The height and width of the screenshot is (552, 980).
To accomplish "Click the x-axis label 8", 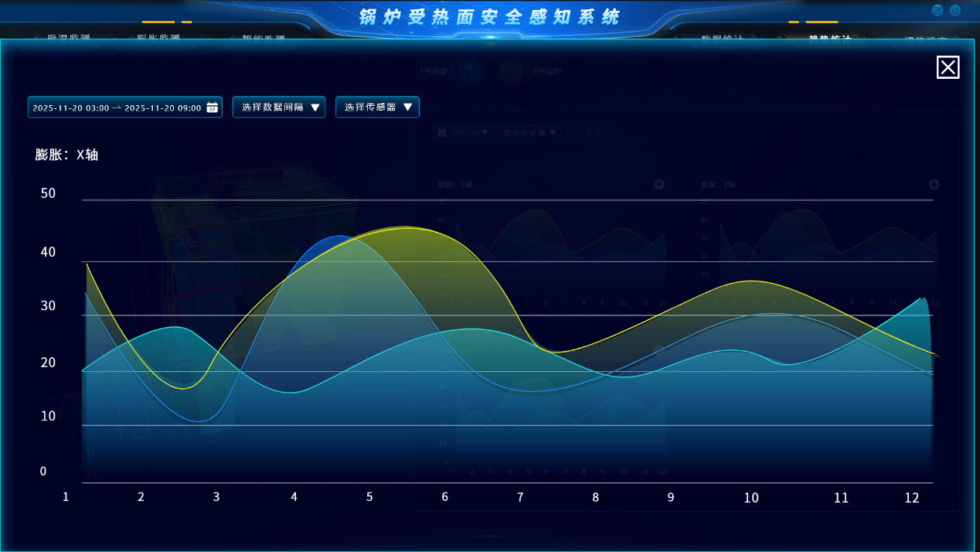I will click(596, 497).
